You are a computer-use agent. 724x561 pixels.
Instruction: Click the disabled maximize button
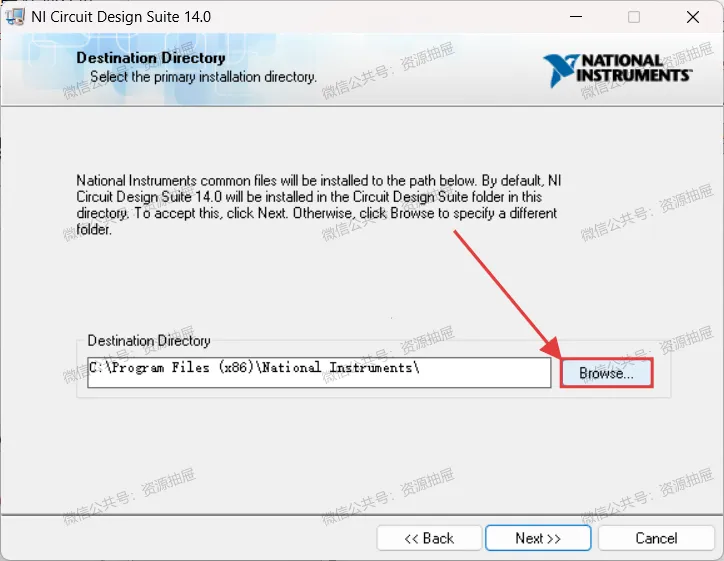tap(634, 17)
